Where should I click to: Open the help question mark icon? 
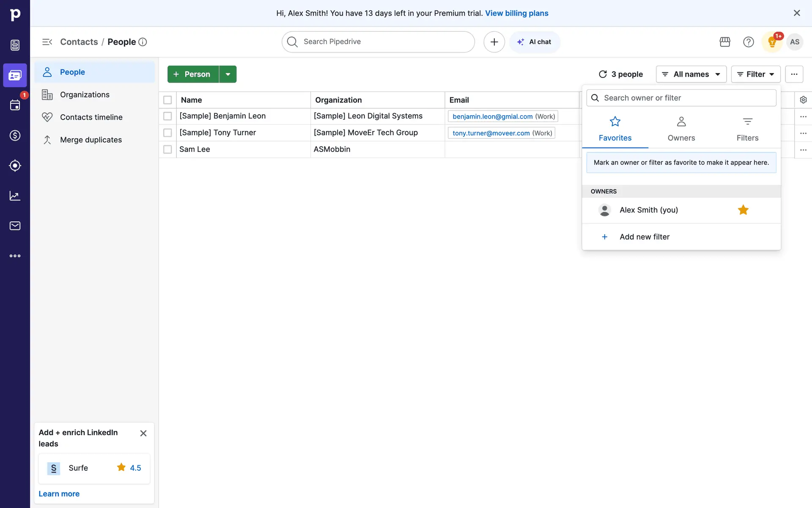tap(748, 42)
